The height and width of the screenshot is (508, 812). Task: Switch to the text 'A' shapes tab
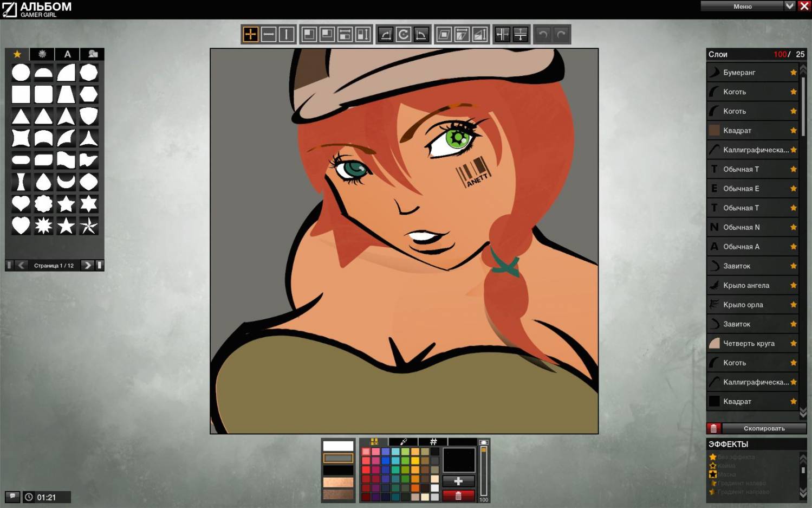pyautogui.click(x=67, y=54)
